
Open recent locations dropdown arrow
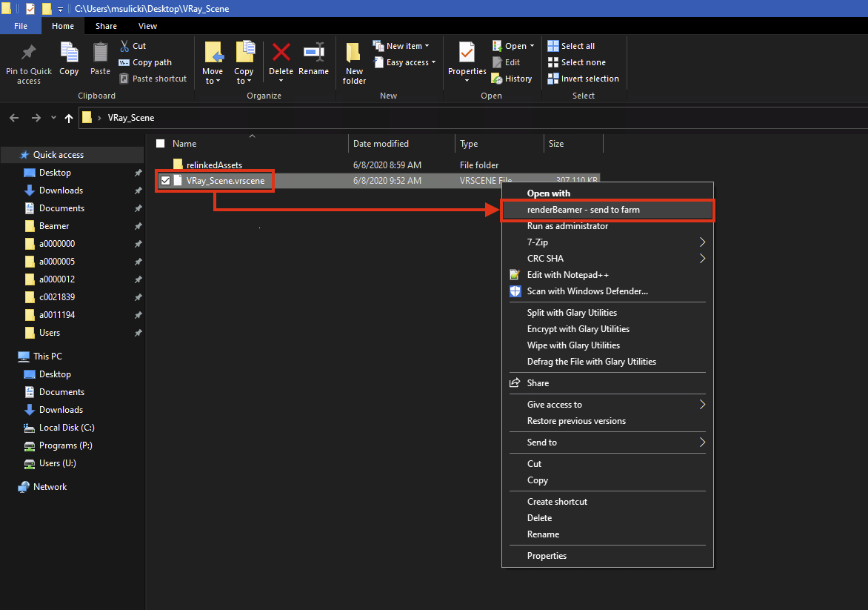54,117
